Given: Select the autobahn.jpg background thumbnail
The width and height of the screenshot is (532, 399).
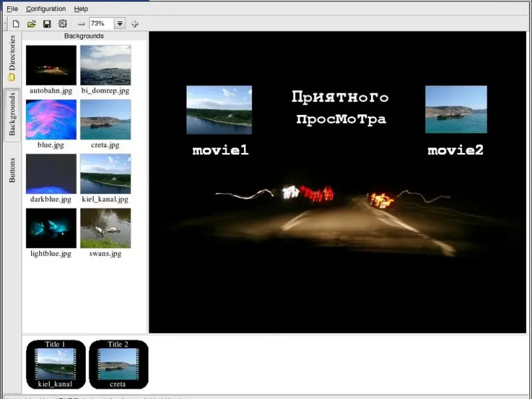Looking at the screenshot, I should coord(51,65).
